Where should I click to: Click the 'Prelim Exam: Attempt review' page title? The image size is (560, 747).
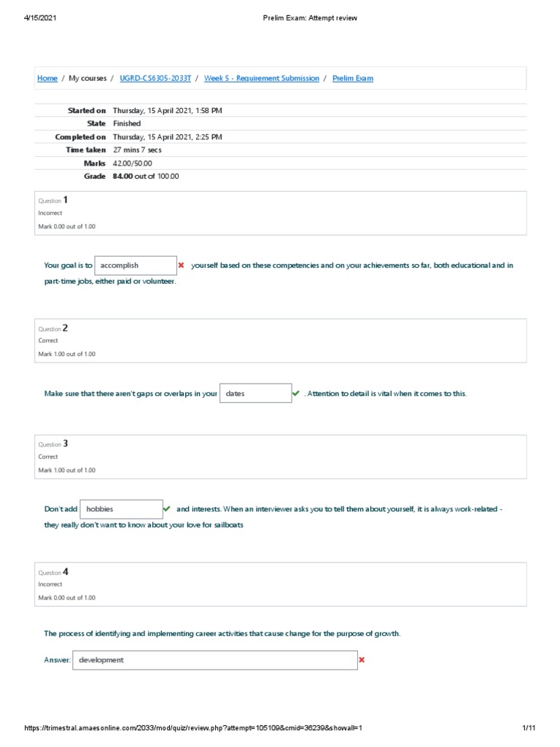(310, 18)
